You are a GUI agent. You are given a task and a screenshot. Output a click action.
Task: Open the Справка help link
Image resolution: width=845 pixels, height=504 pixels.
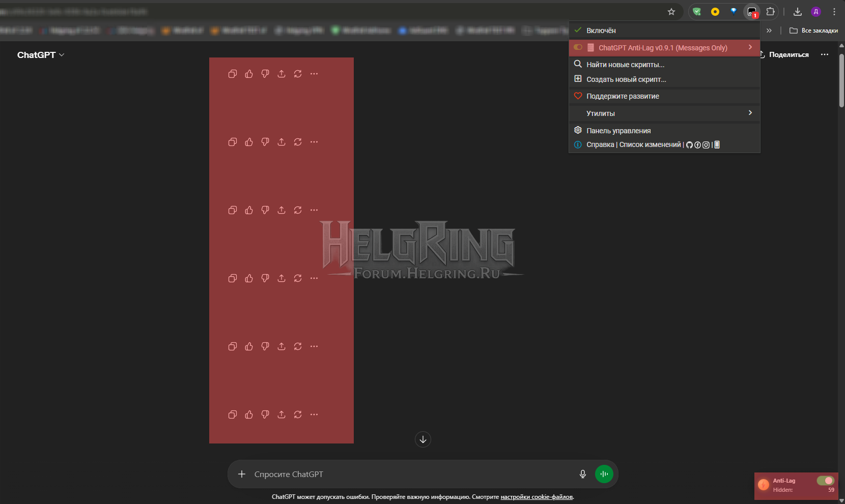coord(600,145)
